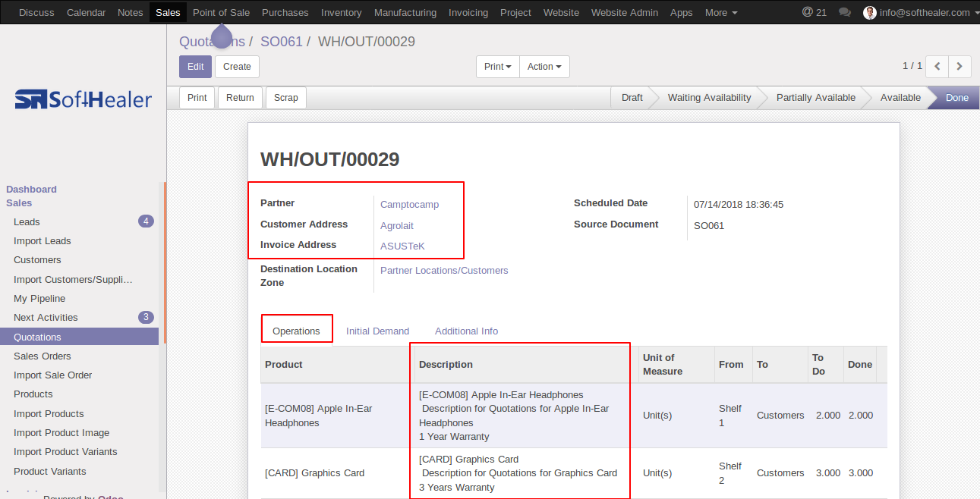Open the Camptocamp partner link
The width and height of the screenshot is (980, 499).
point(409,204)
